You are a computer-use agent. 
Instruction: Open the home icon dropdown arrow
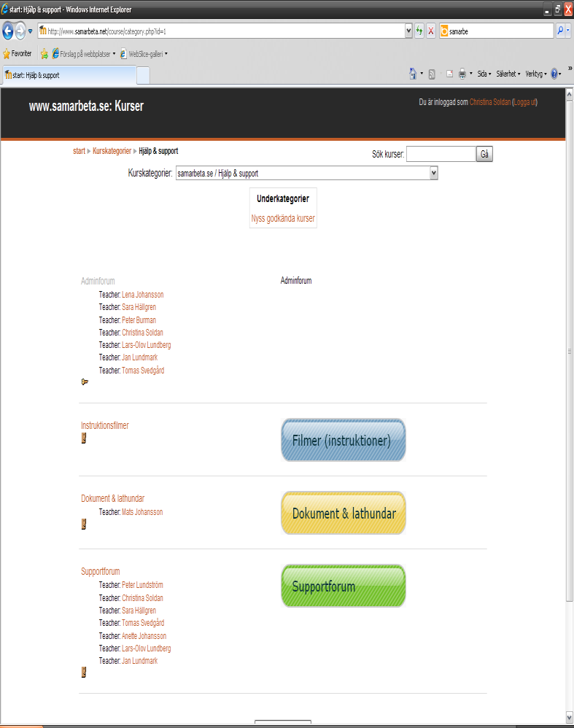click(422, 74)
